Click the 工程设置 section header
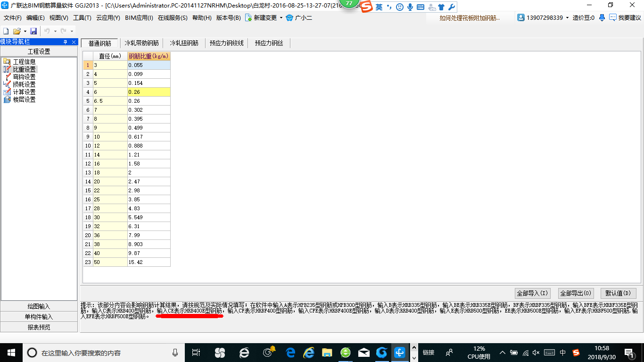The width and height of the screenshot is (644, 362). tap(39, 51)
